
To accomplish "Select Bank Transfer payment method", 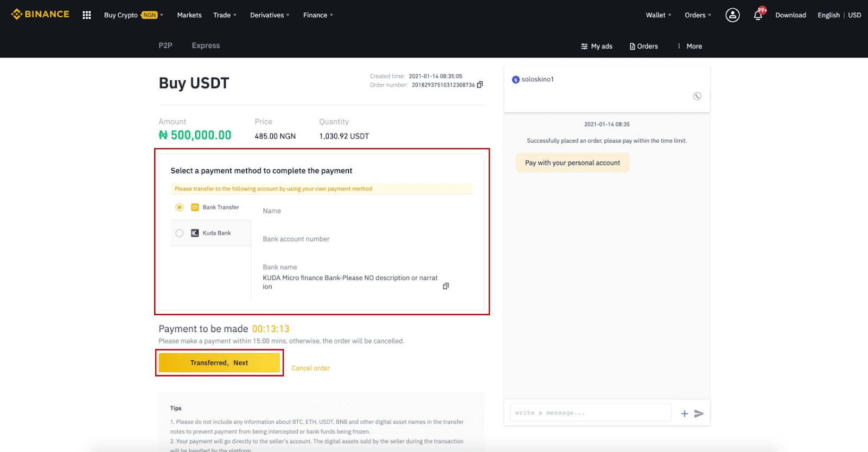I will pyautogui.click(x=180, y=207).
